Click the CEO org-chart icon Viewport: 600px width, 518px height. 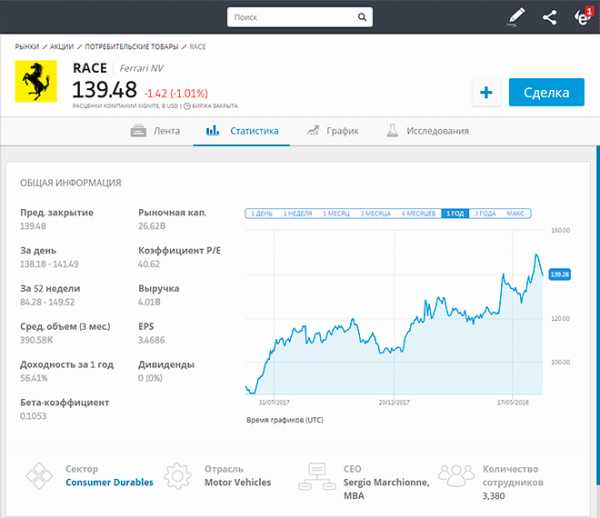pyautogui.click(x=317, y=477)
